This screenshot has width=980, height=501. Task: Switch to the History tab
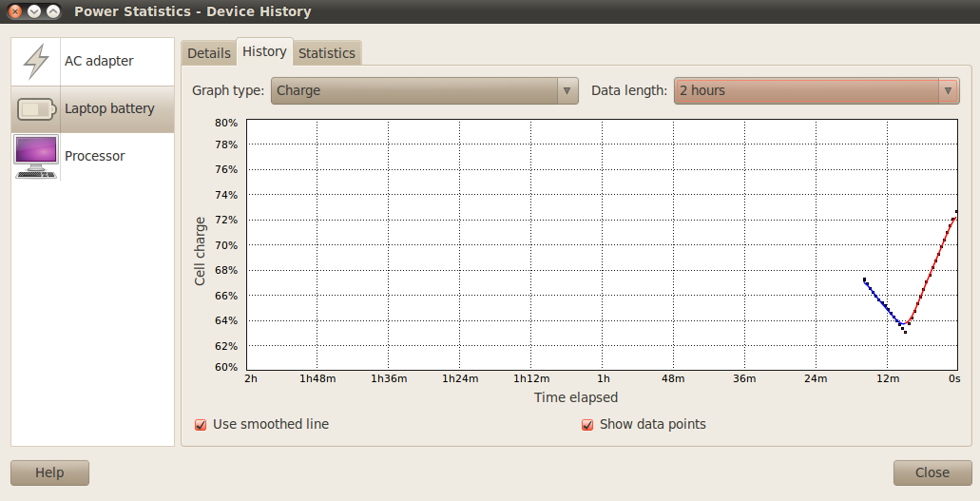point(264,51)
